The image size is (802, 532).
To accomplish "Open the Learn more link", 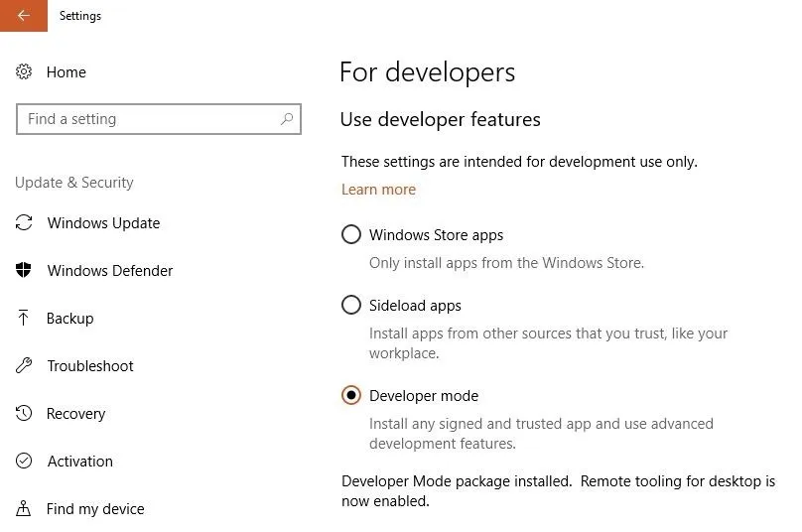I will pos(378,190).
